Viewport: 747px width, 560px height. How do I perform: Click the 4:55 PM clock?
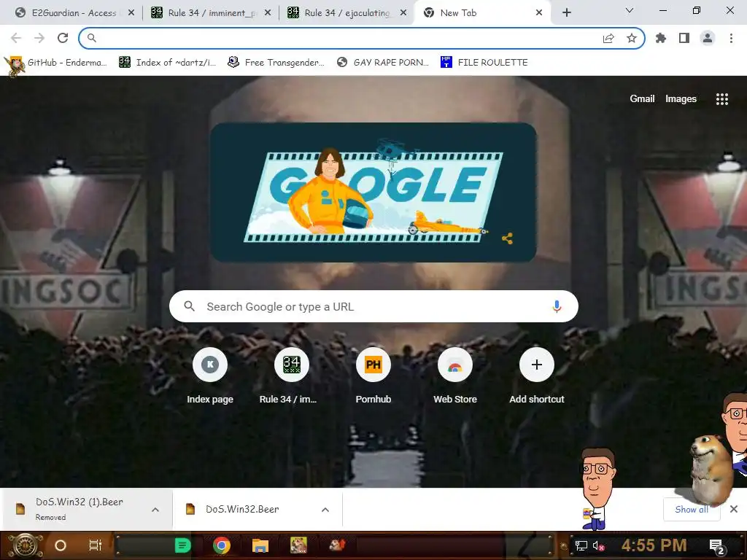[x=654, y=545]
